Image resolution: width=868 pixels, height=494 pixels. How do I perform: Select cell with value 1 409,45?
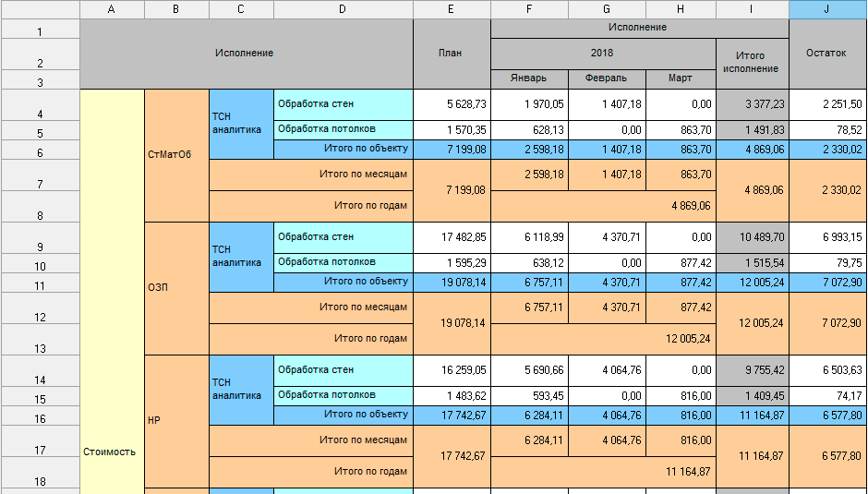[753, 396]
